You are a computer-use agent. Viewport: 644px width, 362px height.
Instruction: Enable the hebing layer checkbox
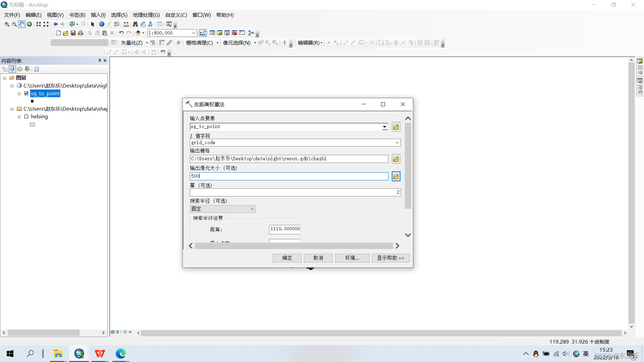[x=26, y=117]
